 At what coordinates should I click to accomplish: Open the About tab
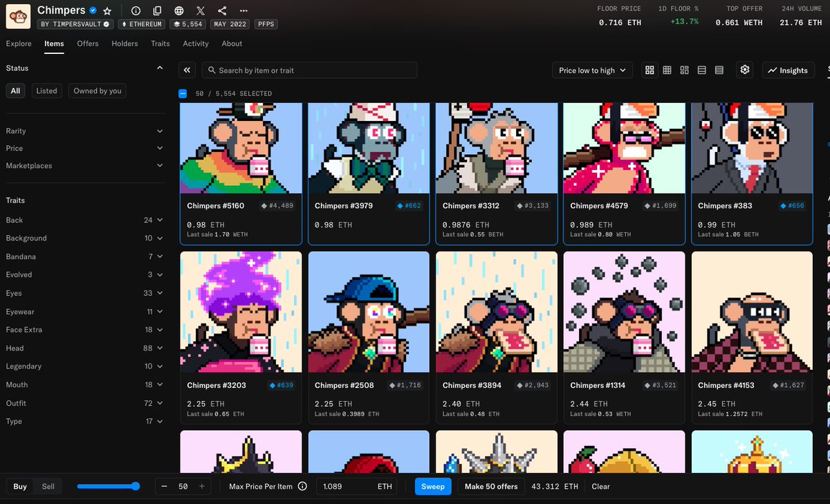232,44
